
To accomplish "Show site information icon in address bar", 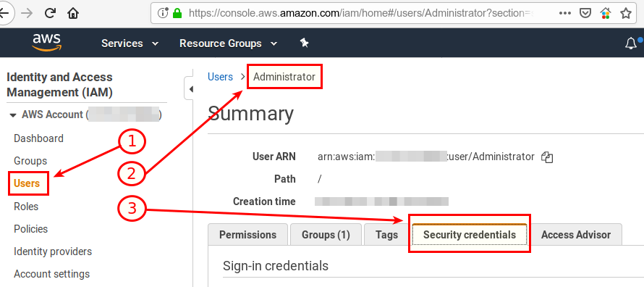I will [x=163, y=14].
